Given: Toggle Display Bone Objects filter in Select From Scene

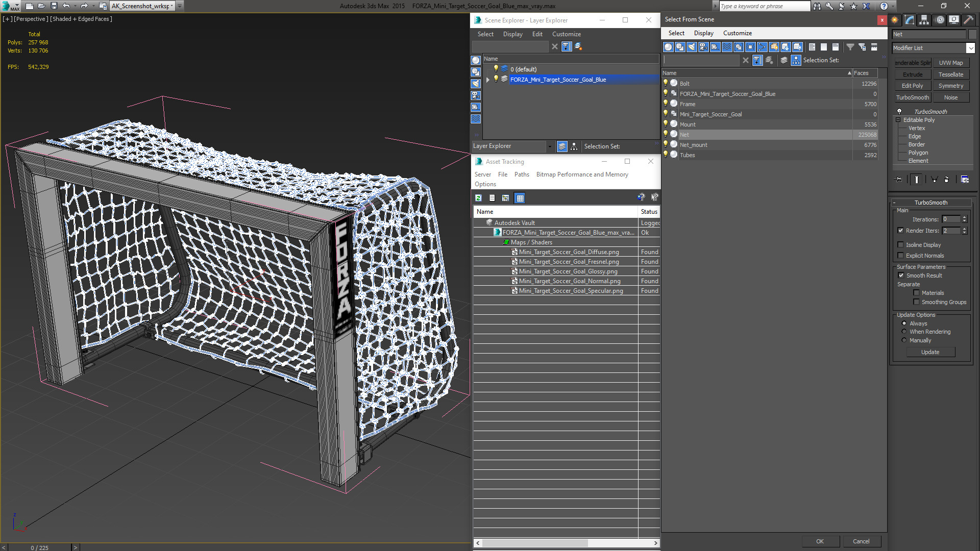Looking at the screenshot, I should [762, 47].
